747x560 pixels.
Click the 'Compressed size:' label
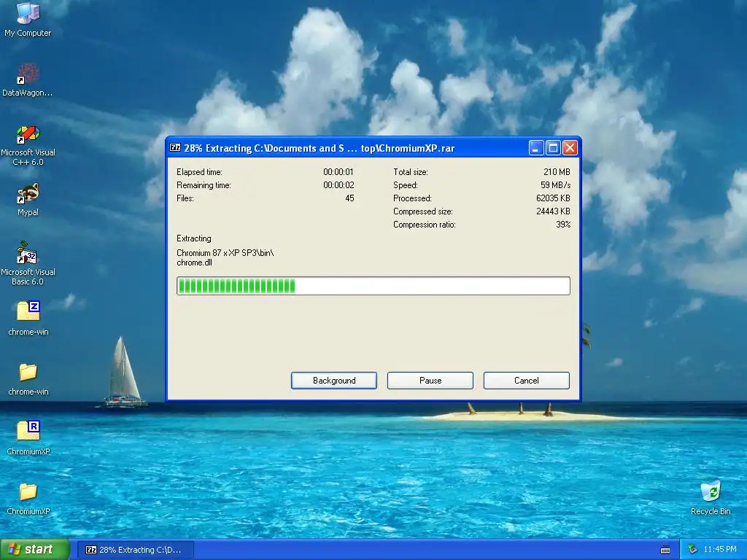pos(422,211)
